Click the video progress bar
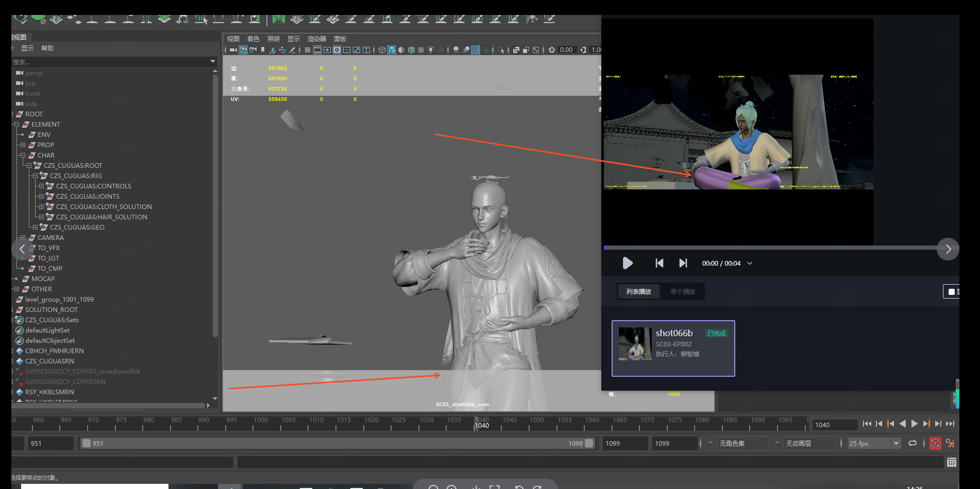Viewport: 980px width, 489px height. point(770,248)
